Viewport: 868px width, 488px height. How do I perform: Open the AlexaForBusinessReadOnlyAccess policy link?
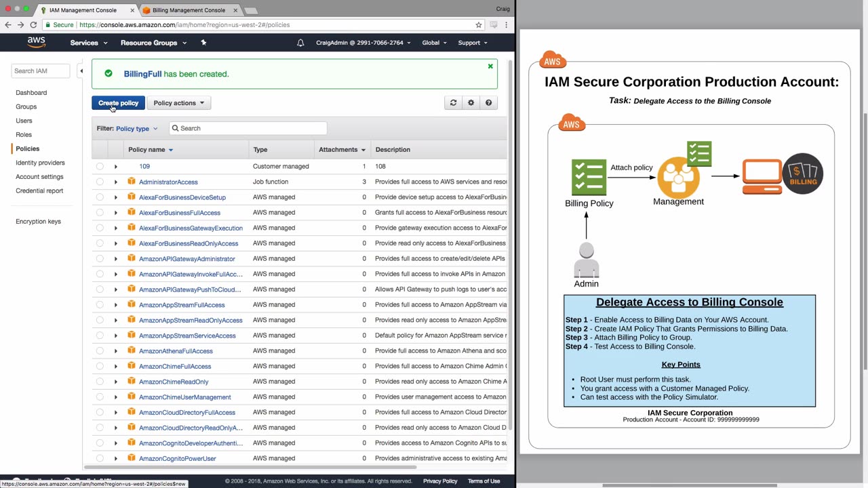coord(189,243)
